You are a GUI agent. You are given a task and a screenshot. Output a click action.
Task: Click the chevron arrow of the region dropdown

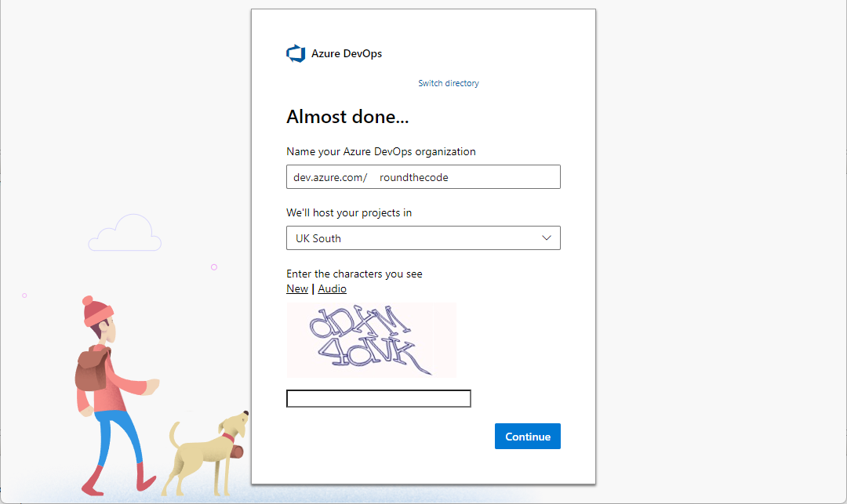pyautogui.click(x=547, y=238)
